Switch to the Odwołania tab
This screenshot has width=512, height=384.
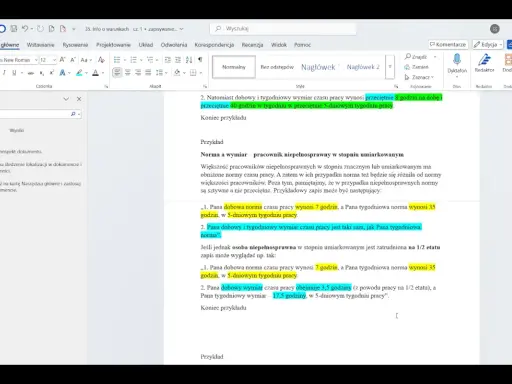pos(174,45)
